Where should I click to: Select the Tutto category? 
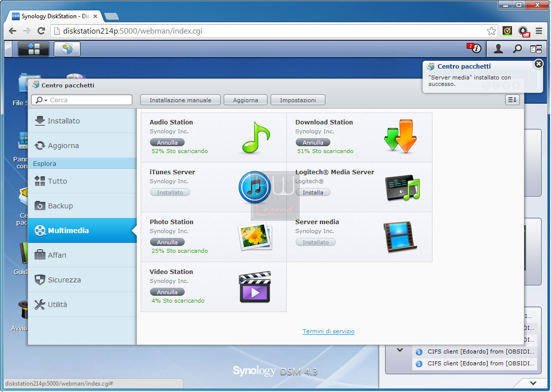tap(82, 181)
